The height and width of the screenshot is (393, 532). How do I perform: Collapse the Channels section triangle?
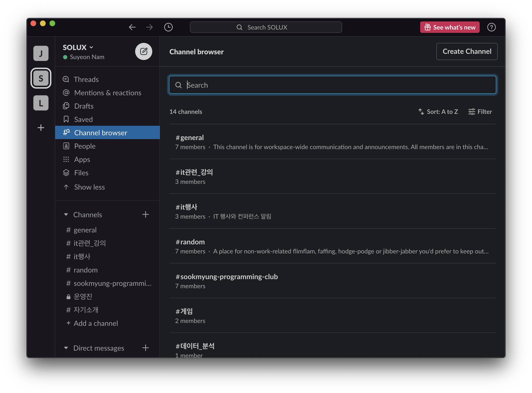66,215
